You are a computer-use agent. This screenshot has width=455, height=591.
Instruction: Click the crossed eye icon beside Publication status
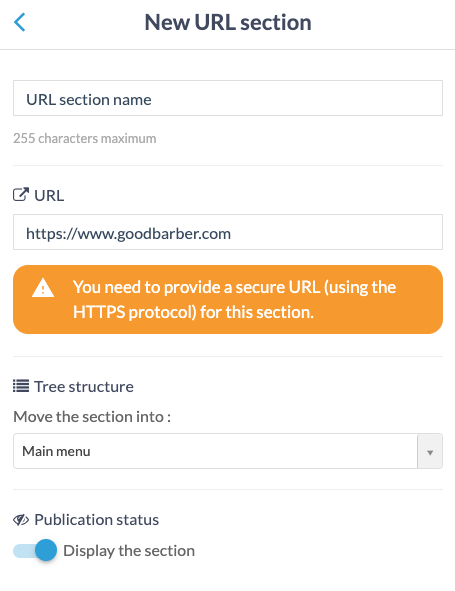coord(21,520)
